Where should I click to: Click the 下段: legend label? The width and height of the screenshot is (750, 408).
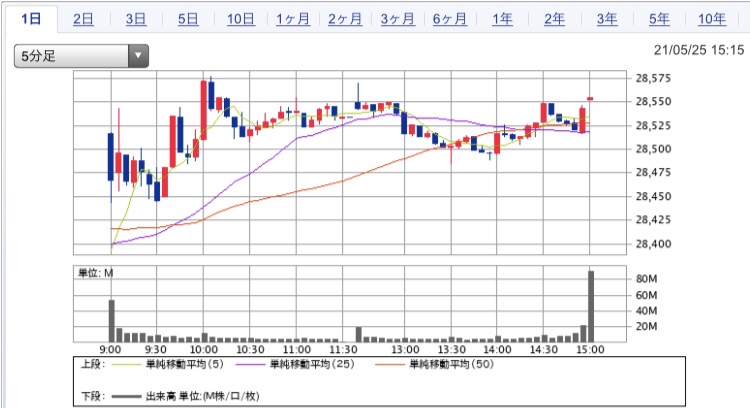(92, 396)
